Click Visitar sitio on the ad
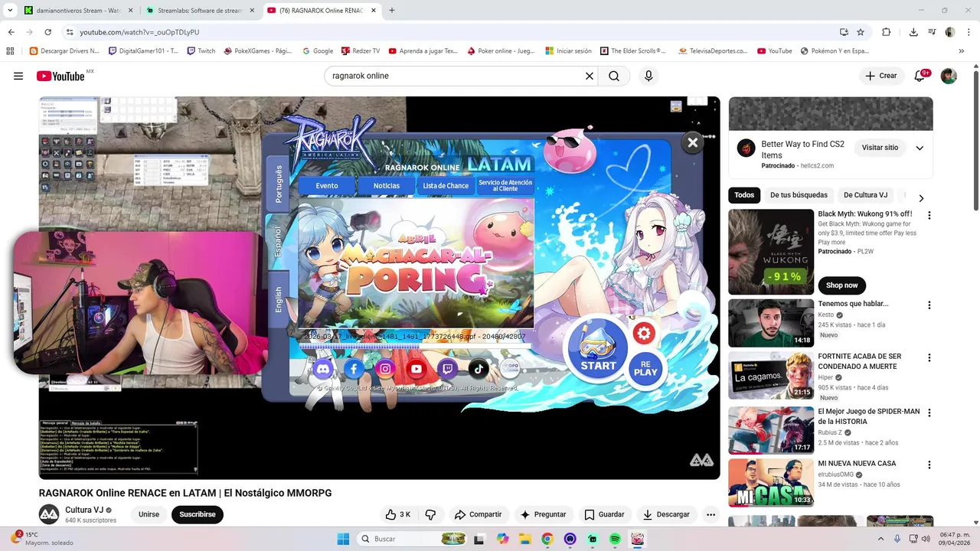 pos(880,148)
